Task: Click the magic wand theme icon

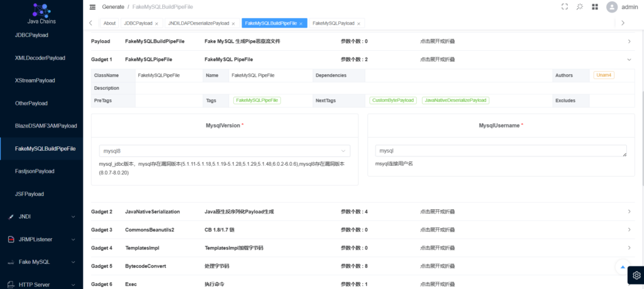Action: point(579,7)
